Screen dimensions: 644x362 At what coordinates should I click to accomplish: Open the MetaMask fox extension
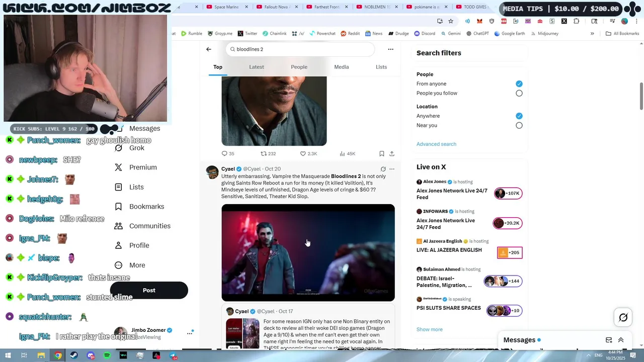(x=479, y=21)
